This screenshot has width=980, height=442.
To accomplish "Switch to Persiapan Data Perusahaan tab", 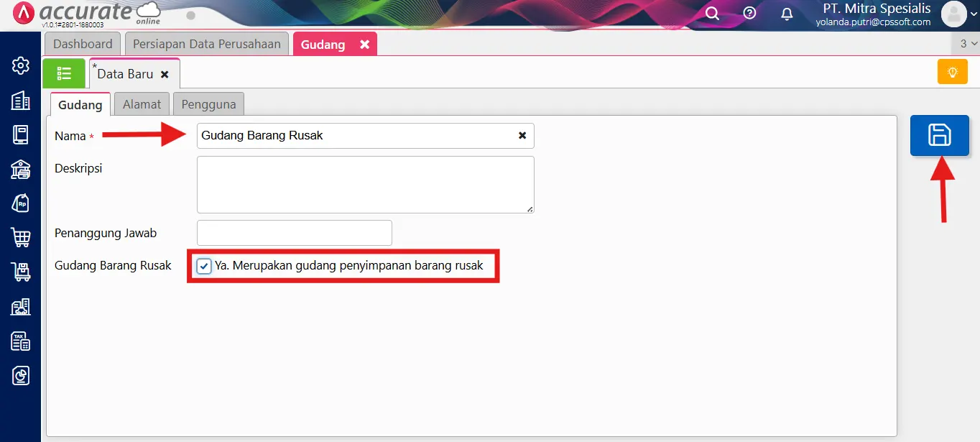I will (207, 44).
